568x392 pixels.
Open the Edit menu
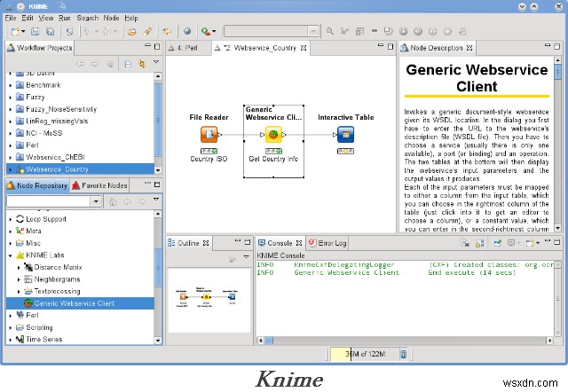point(28,18)
